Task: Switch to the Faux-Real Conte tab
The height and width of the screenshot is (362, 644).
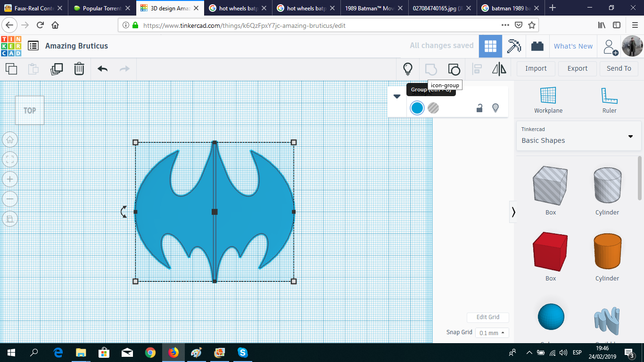Action: coord(33,8)
